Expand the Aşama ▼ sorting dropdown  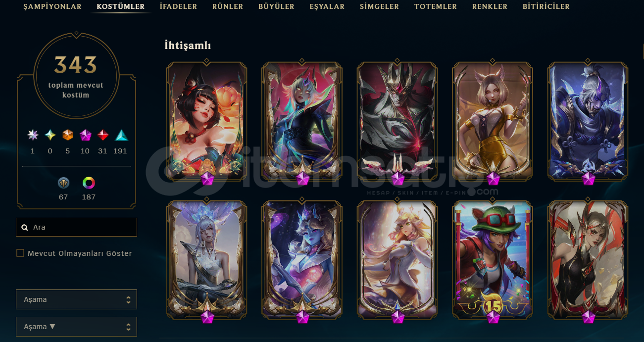[76, 327]
